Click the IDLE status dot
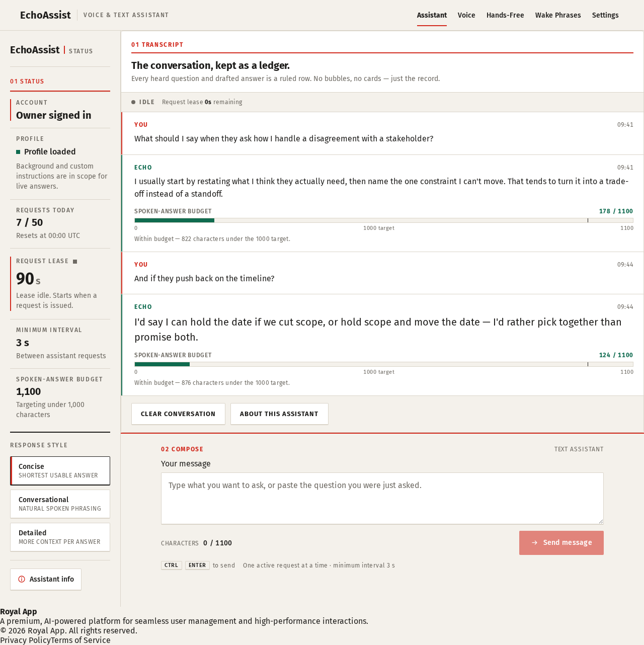The height and width of the screenshot is (645, 644). [x=133, y=102]
